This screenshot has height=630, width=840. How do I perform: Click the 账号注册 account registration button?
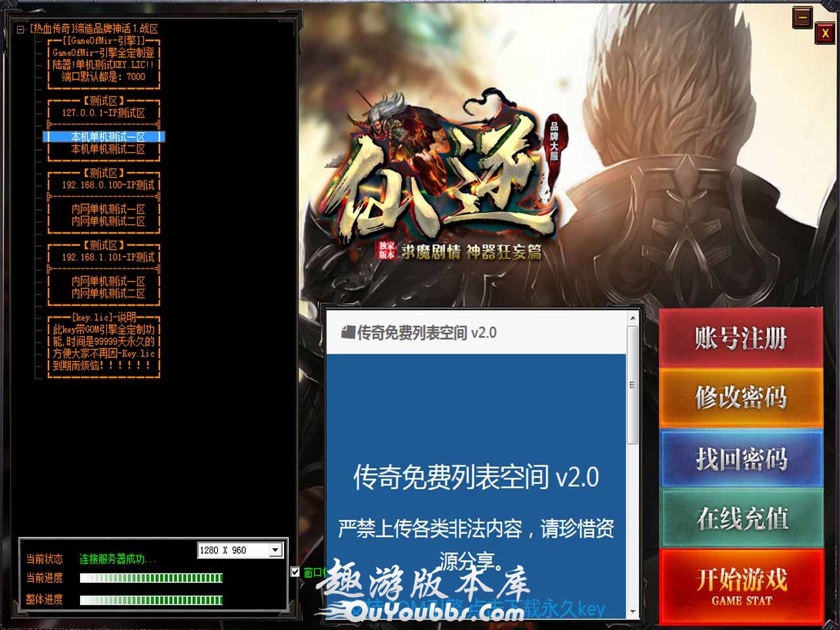point(741,339)
